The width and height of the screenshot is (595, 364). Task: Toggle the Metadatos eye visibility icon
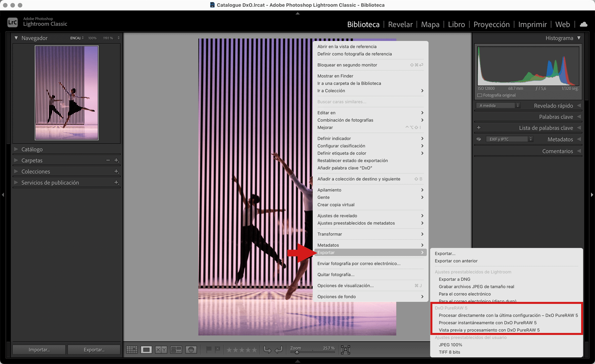click(479, 139)
